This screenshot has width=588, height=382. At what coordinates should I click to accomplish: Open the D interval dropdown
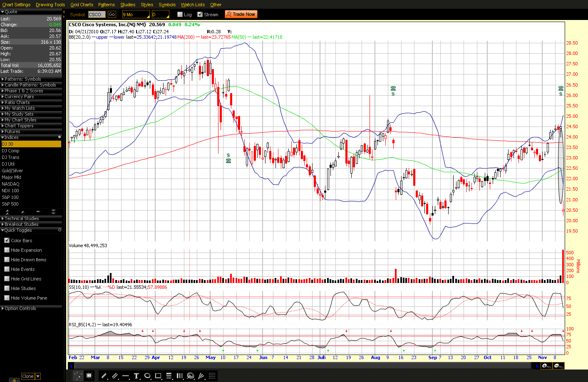pos(161,15)
